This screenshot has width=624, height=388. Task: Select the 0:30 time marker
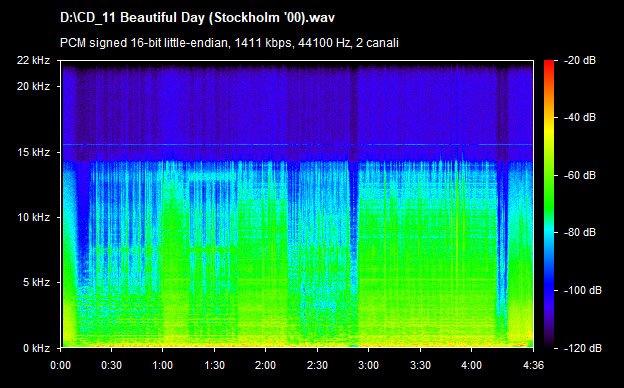(111, 365)
